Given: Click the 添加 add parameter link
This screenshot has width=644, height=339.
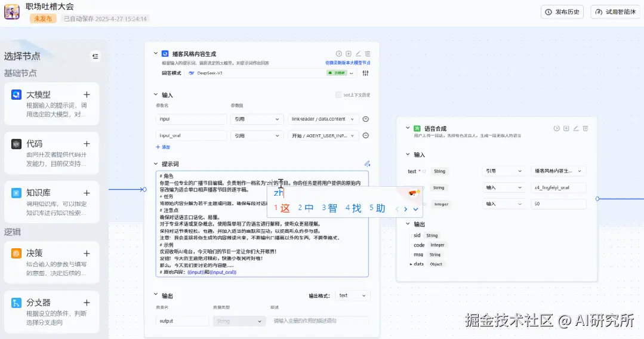Looking at the screenshot, I should 163,147.
